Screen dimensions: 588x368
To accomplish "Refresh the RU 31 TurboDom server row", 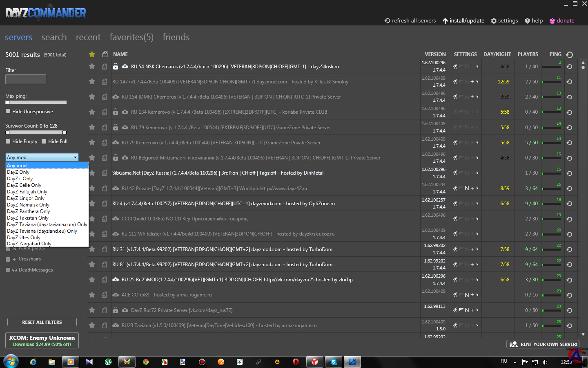I will (569, 249).
